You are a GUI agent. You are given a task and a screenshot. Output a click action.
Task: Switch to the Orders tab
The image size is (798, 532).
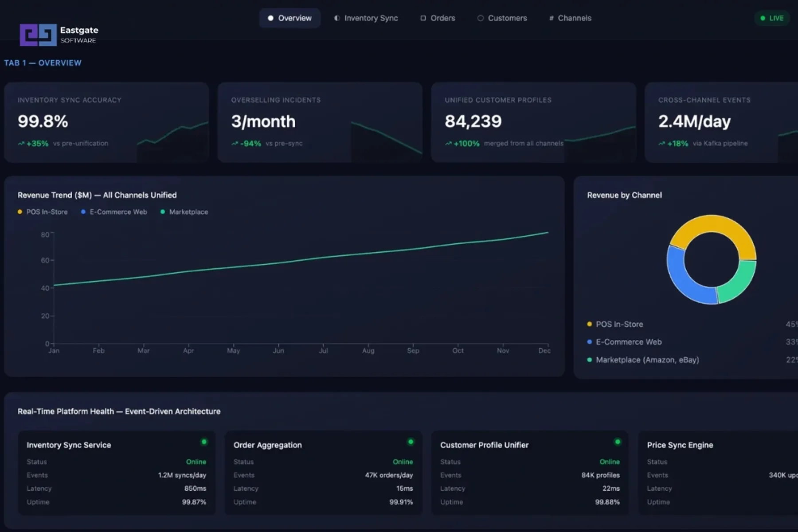coord(438,18)
